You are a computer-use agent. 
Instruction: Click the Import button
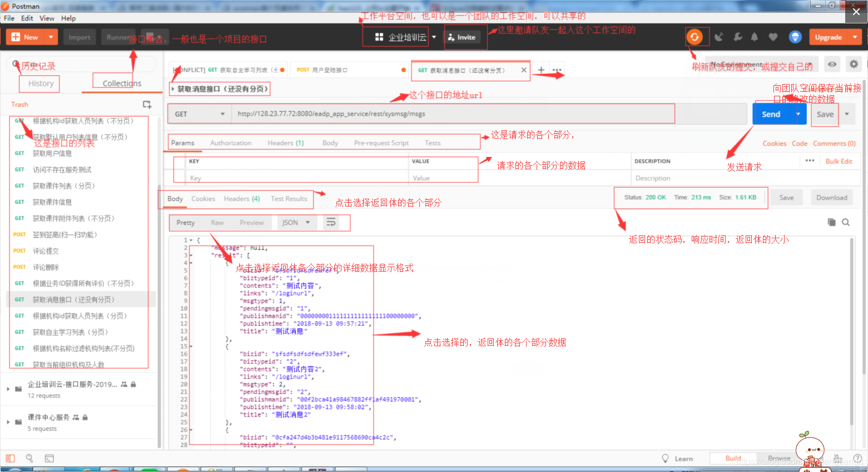pos(80,37)
